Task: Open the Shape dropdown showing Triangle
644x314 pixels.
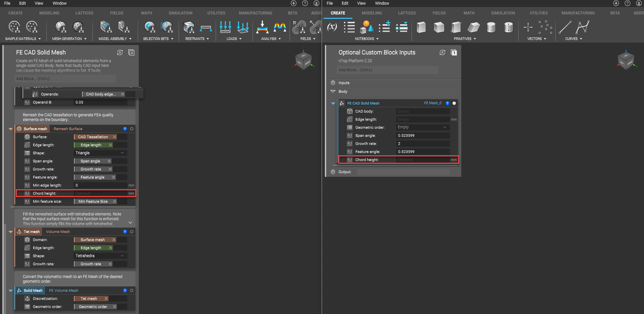Action: 100,153
